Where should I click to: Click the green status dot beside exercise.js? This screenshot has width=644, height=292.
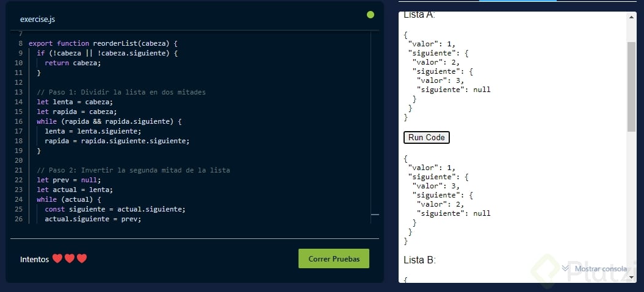tap(371, 15)
